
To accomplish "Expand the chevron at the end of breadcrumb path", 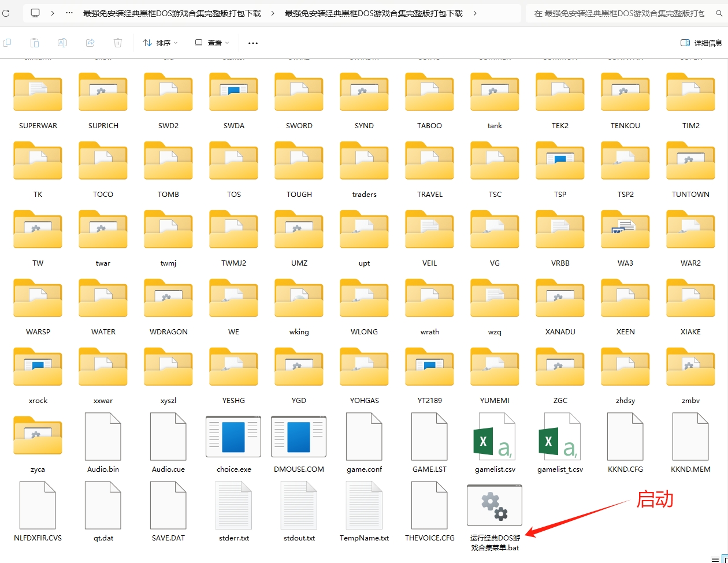I will (475, 13).
